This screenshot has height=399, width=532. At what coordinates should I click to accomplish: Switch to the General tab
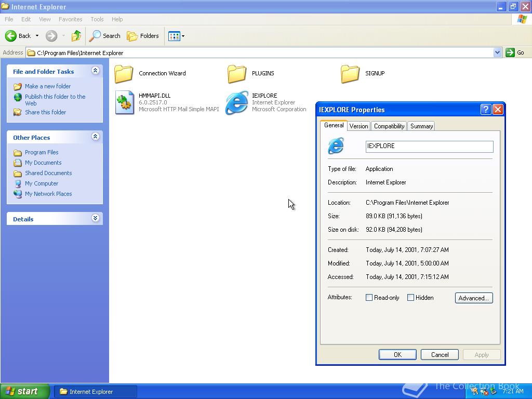tap(334, 125)
